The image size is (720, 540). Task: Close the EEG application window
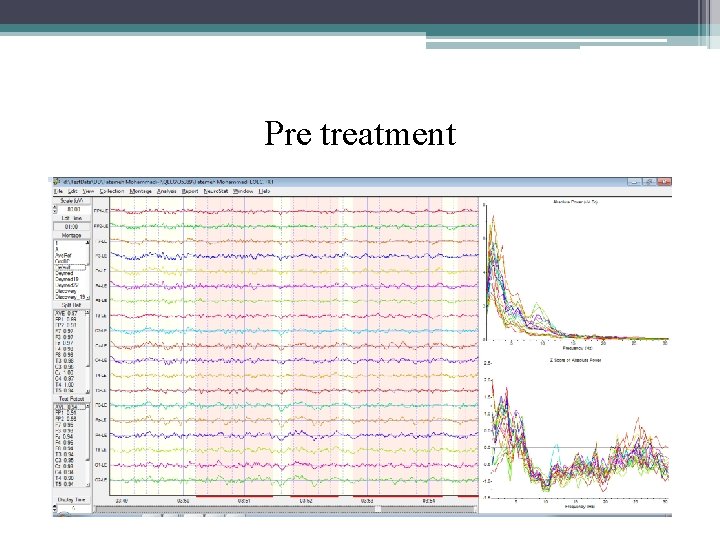tap(664, 182)
